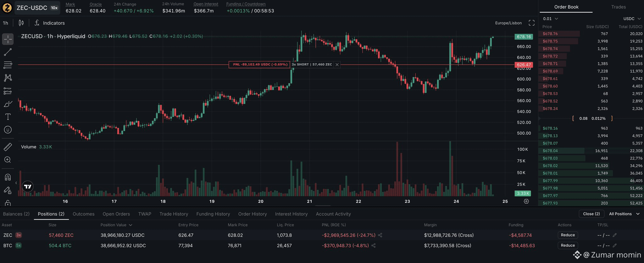Screen dimensions: 644x263
Task: Click the BTC asset link
Action: (x=8, y=245)
